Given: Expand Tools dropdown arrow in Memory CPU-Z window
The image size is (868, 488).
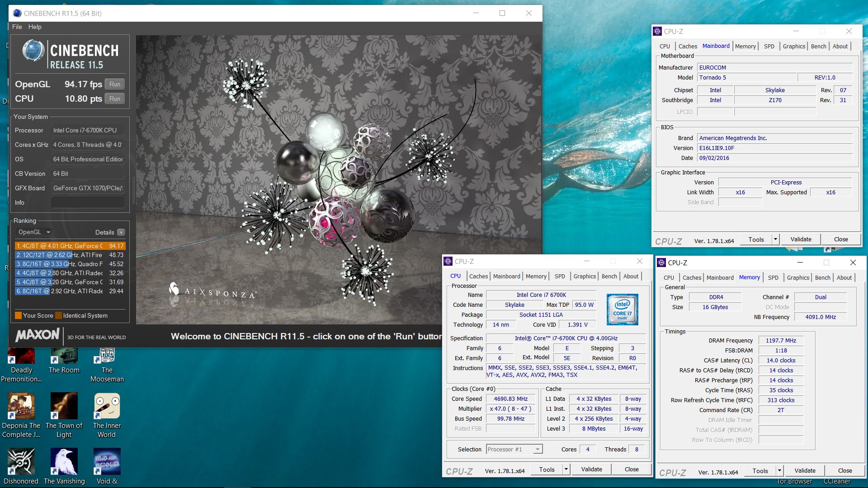Looking at the screenshot, I should [779, 471].
